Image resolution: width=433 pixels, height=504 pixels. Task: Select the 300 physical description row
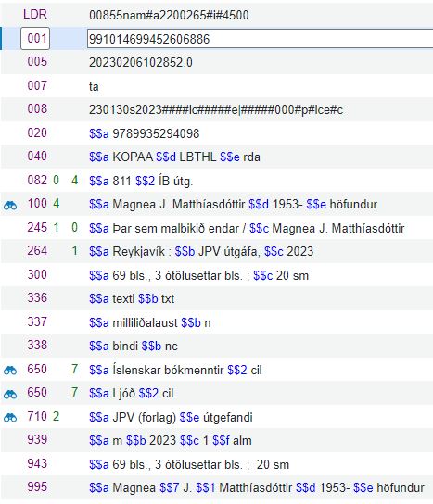tap(217, 275)
